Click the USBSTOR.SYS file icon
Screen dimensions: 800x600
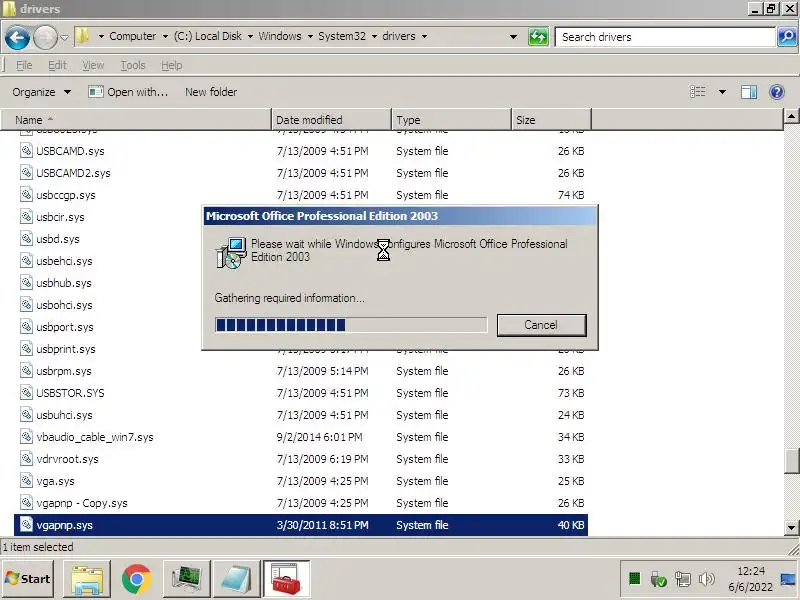pyautogui.click(x=27, y=392)
